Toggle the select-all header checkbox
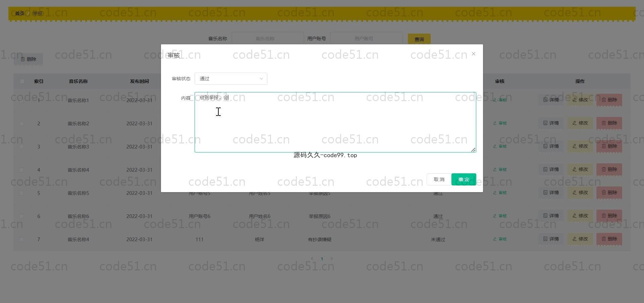This screenshot has width=644, height=303. (22, 81)
